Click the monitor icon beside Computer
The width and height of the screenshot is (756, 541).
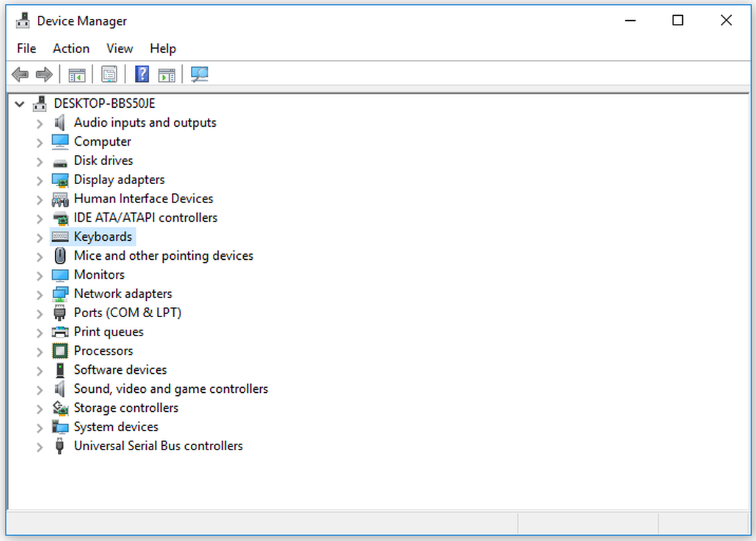60,141
